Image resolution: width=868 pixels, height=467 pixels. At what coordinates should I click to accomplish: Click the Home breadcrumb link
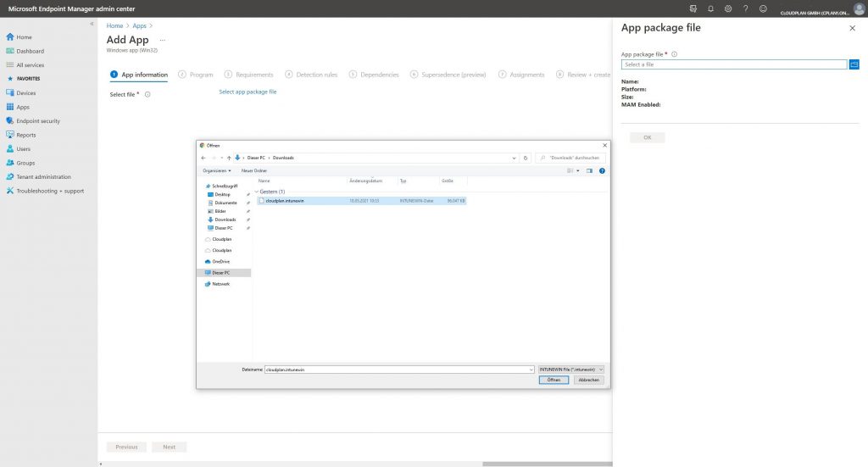(x=114, y=26)
